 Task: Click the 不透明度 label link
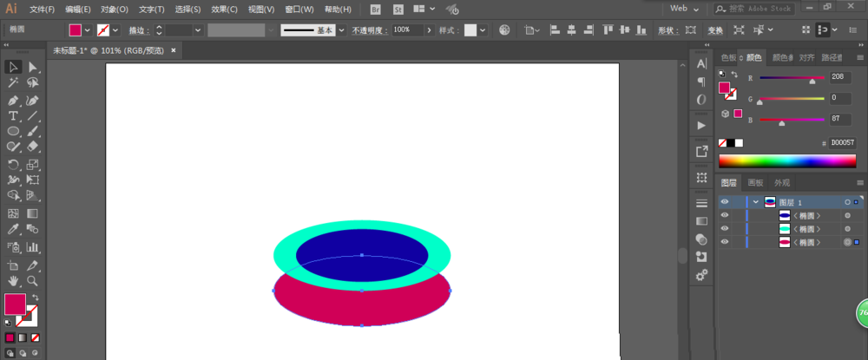coord(371,29)
